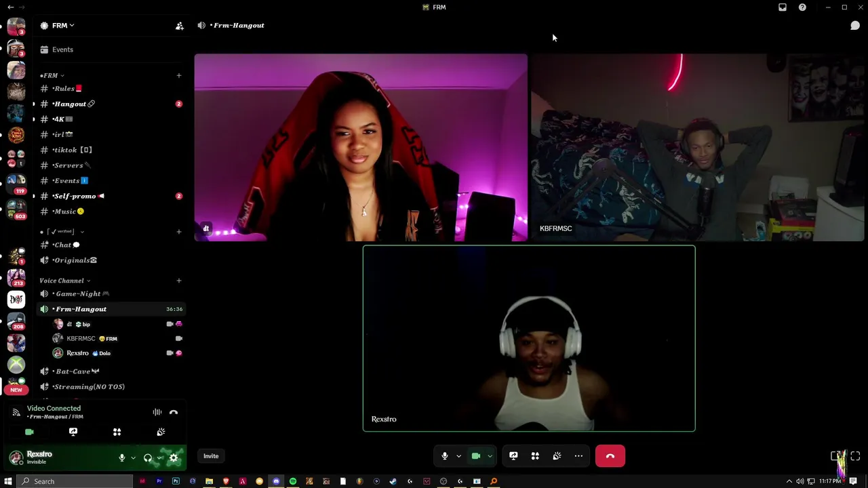This screenshot has width=868, height=488.
Task: Open input device options in user panel
Action: [x=133, y=458]
